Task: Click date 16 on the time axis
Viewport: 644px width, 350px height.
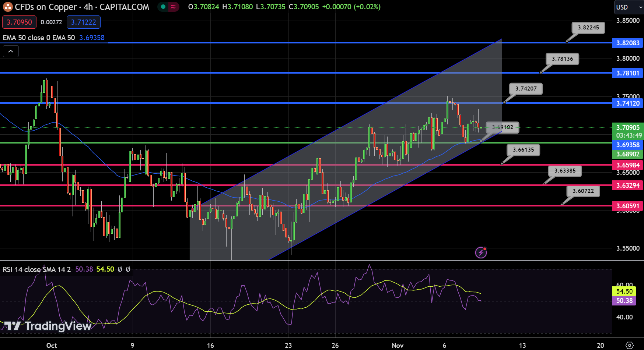Action: [x=210, y=345]
